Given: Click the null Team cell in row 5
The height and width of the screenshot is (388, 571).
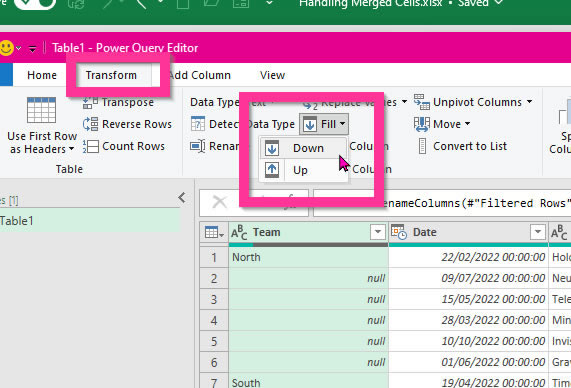Looking at the screenshot, I should 308,341.
